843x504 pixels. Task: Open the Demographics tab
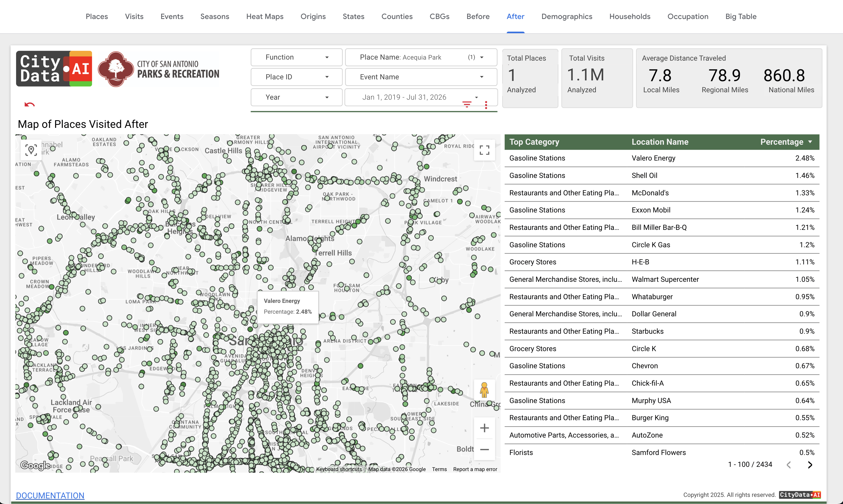567,16
